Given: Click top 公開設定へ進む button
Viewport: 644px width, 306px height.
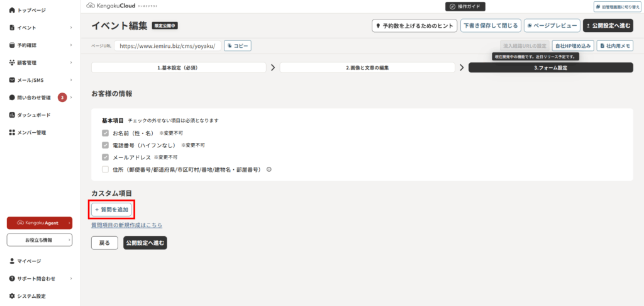Looking at the screenshot, I should point(608,25).
